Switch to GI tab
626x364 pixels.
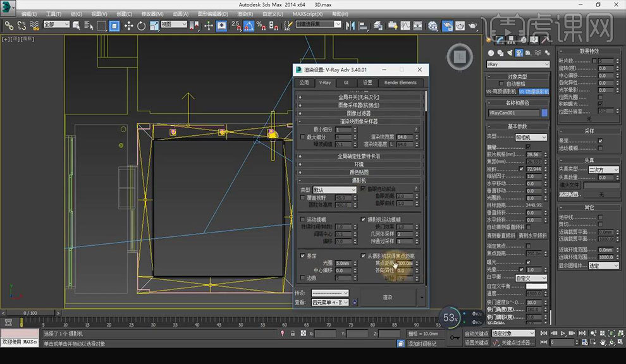[346, 83]
